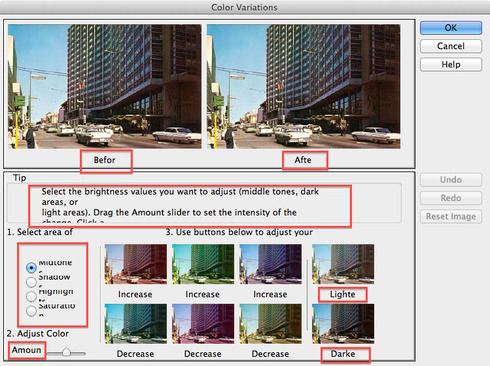Click the Amount slider handle
Viewport: 490px width, 366px height.
[66, 352]
